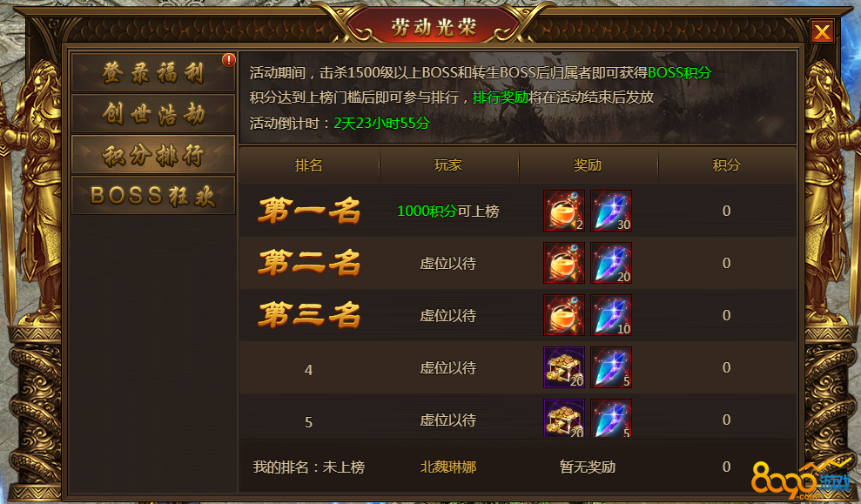861x504 pixels.
Task: Click player name 北魏琳娜
Action: click(x=448, y=467)
